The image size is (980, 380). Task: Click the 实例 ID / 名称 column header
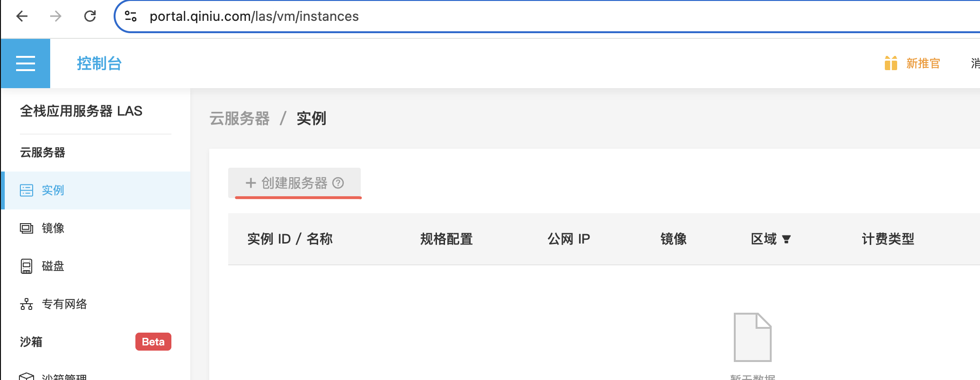290,239
